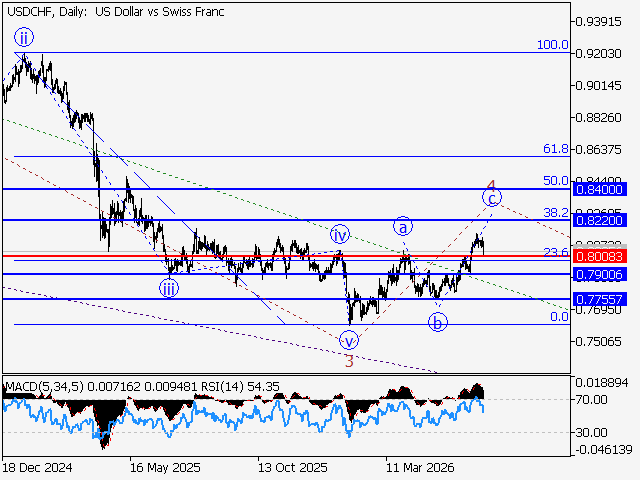
Task: Click the '16 May 2025' date label
Action: (165, 467)
